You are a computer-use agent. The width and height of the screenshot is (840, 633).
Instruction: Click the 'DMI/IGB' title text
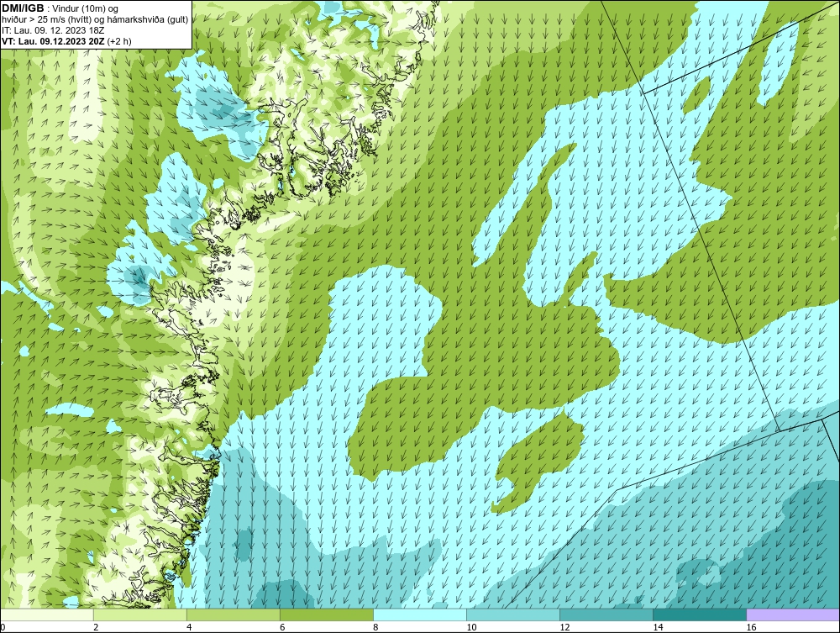(23, 8)
